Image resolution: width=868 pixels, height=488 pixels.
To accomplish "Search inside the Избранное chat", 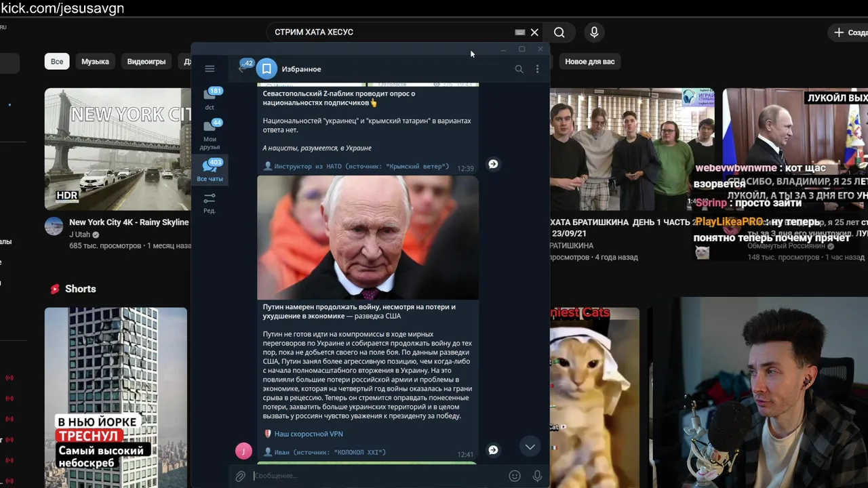I will [x=519, y=69].
